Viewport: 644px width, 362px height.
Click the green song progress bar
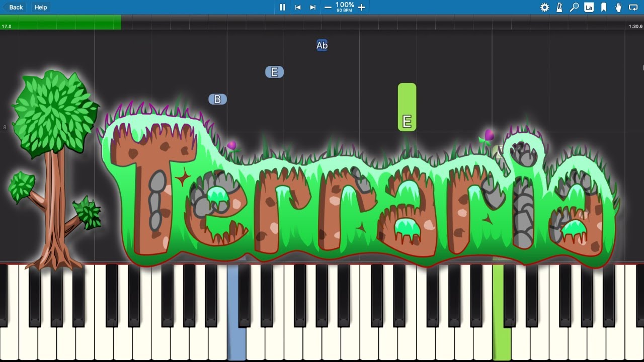point(60,22)
